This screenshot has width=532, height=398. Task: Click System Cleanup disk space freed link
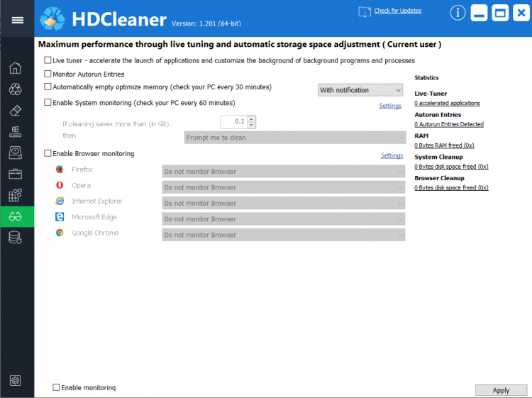[451, 166]
